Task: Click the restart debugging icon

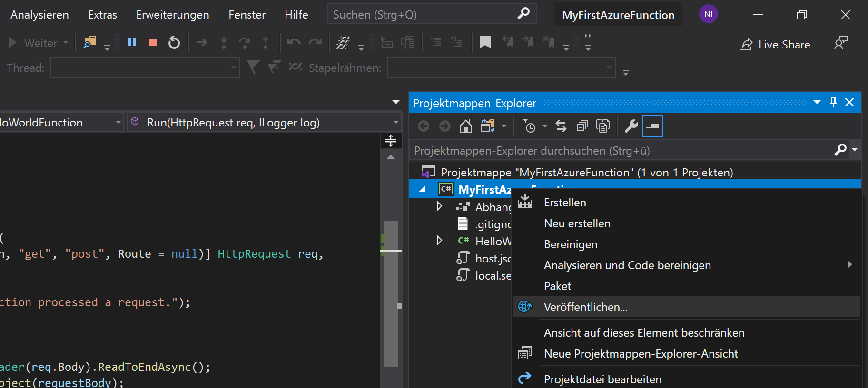Action: [x=174, y=43]
